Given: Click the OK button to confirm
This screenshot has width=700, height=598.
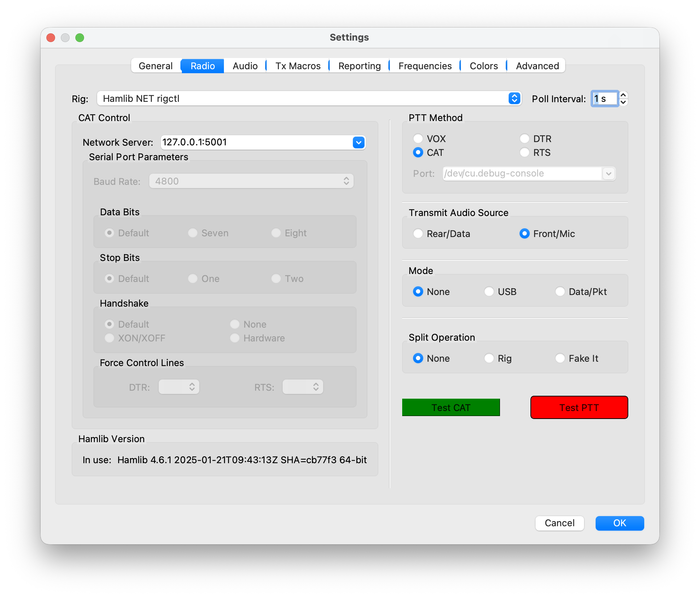Looking at the screenshot, I should click(x=619, y=523).
